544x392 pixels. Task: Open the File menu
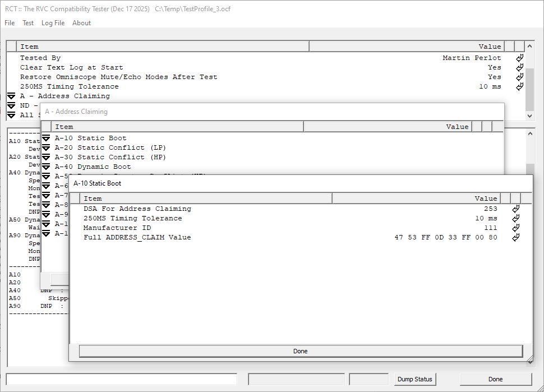10,23
